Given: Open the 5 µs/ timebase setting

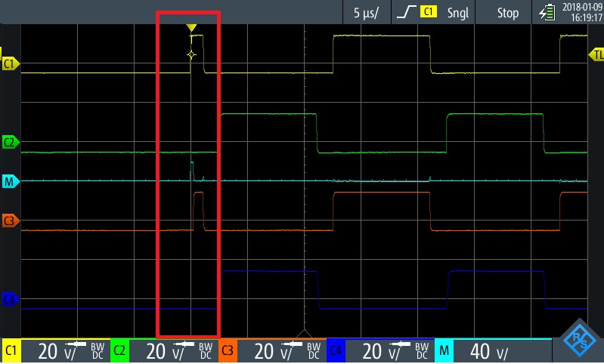Looking at the screenshot, I should click(x=367, y=13).
